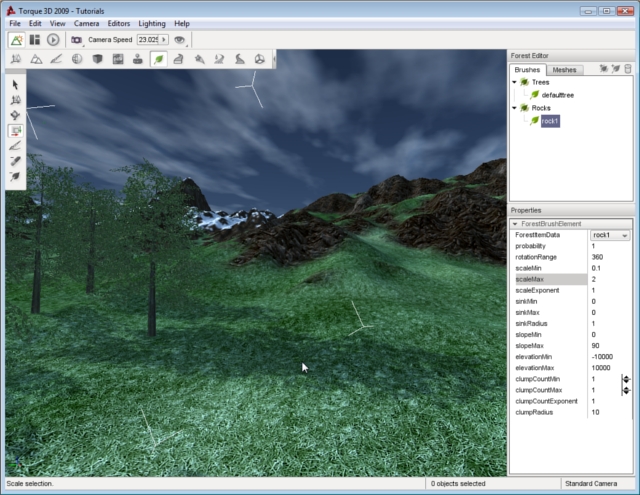This screenshot has width=640, height=495.
Task: Delete selected brush with trash icon
Action: pos(628,69)
